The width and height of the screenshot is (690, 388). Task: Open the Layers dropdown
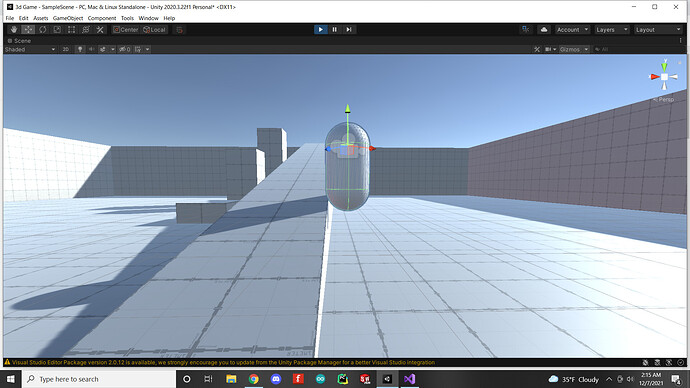[611, 29]
